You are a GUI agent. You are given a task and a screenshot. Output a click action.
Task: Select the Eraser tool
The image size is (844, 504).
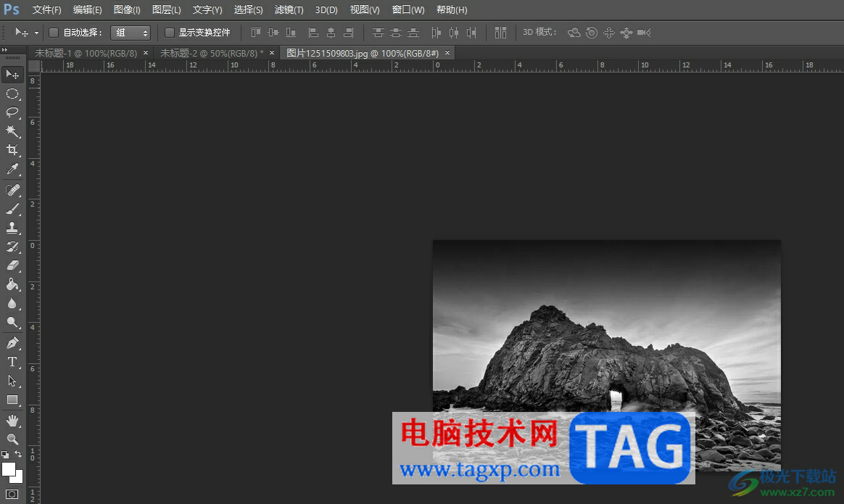[12, 265]
